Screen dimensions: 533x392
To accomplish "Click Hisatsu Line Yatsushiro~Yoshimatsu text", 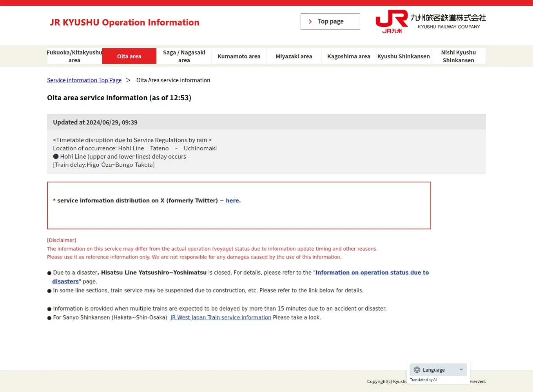I will [154, 273].
